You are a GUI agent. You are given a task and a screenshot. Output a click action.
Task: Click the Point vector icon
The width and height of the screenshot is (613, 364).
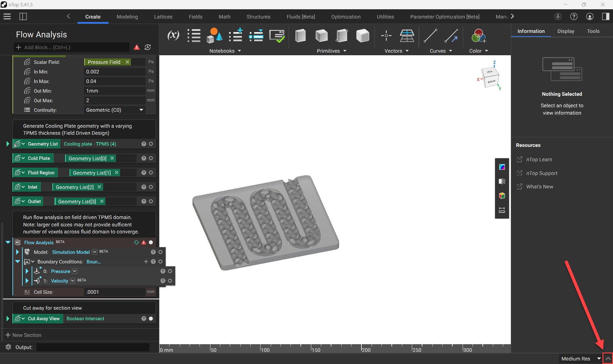pos(386,35)
